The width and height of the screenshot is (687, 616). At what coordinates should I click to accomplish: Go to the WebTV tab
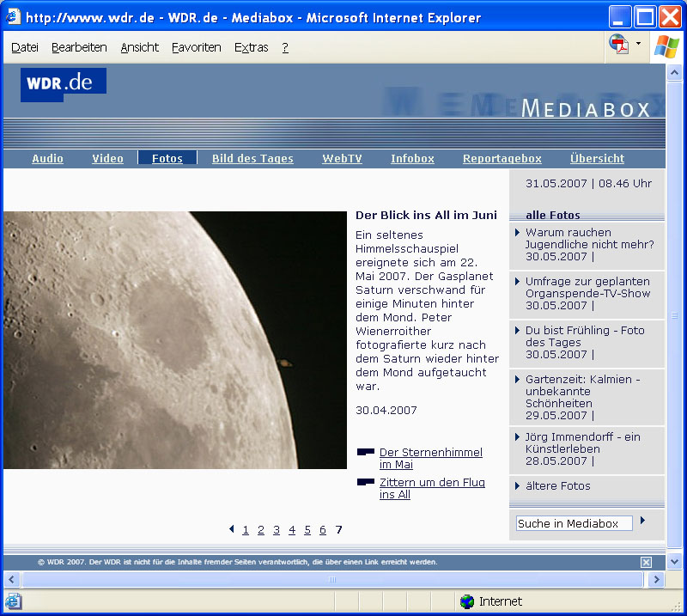(342, 158)
